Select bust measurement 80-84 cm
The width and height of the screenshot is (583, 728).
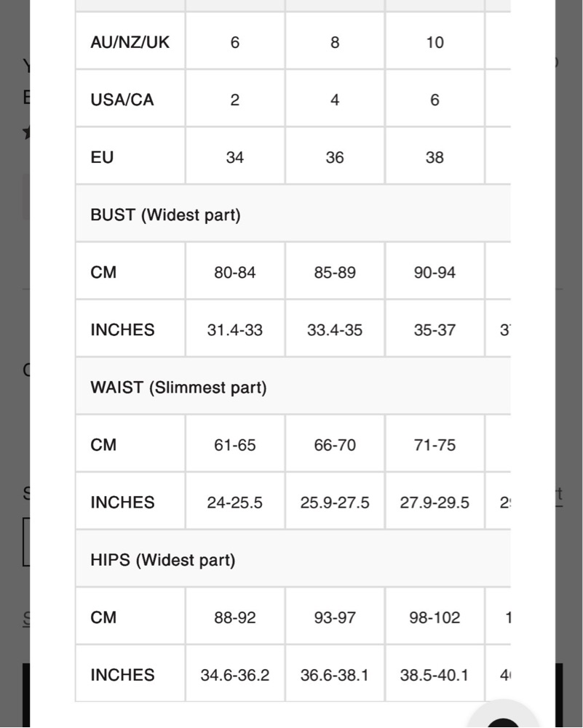pyautogui.click(x=234, y=273)
